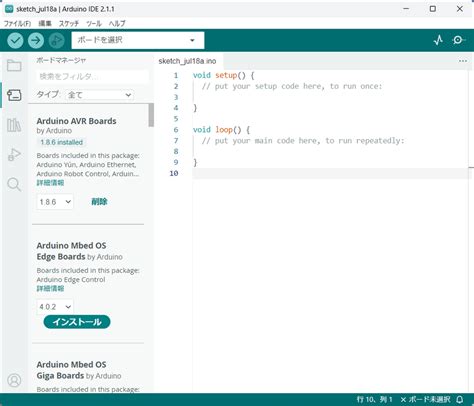
Task: Open the タイプ filter dropdown
Action: [x=99, y=95]
